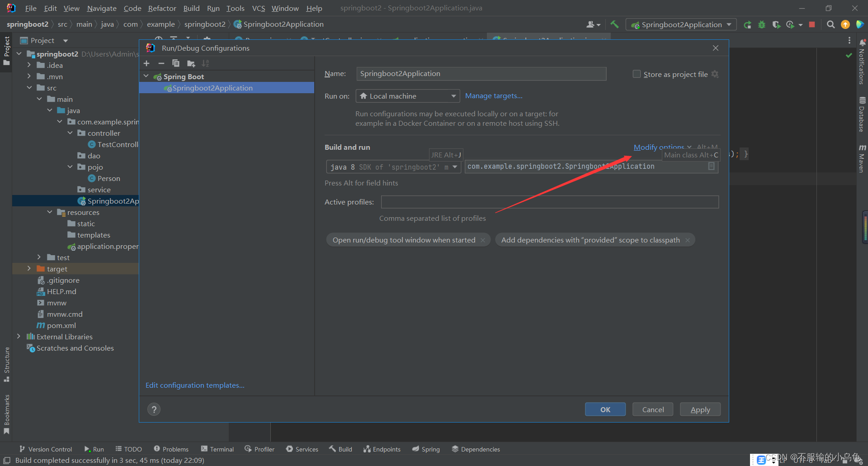Open the Bookmarks tool window
The height and width of the screenshot is (466, 868).
[x=6, y=414]
